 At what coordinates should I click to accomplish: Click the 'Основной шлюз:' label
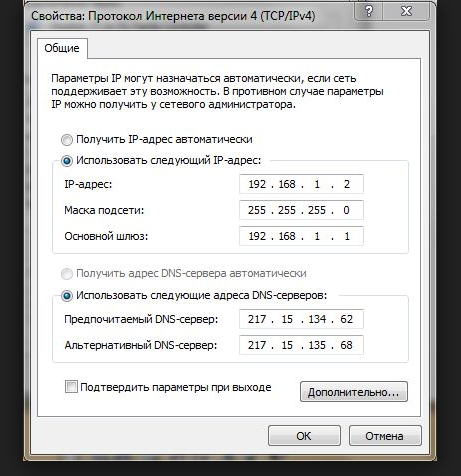106,236
